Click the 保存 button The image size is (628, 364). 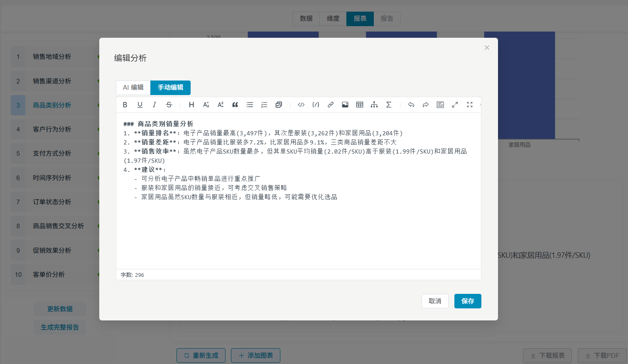pyautogui.click(x=468, y=301)
